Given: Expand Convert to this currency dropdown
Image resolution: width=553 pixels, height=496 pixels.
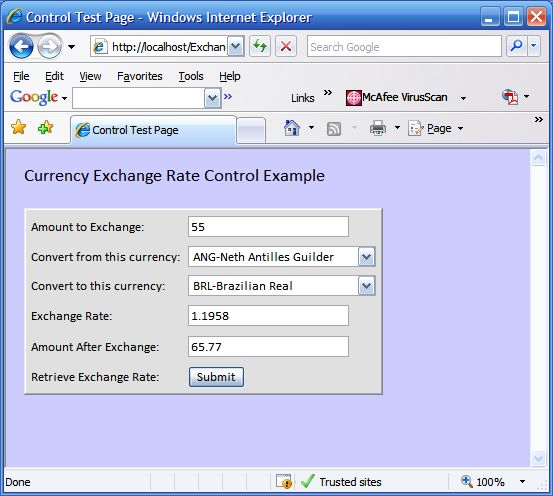Looking at the screenshot, I should pyautogui.click(x=366, y=286).
